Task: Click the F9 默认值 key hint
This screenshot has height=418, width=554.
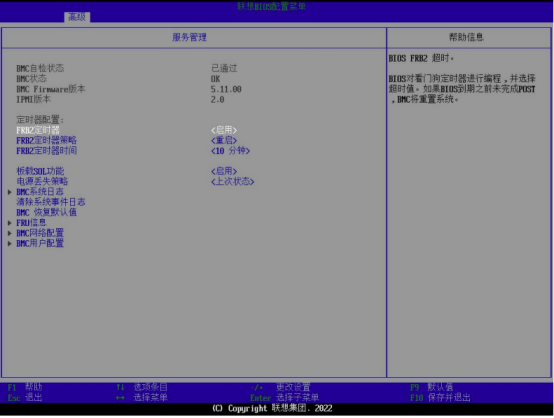Action: 431,387
